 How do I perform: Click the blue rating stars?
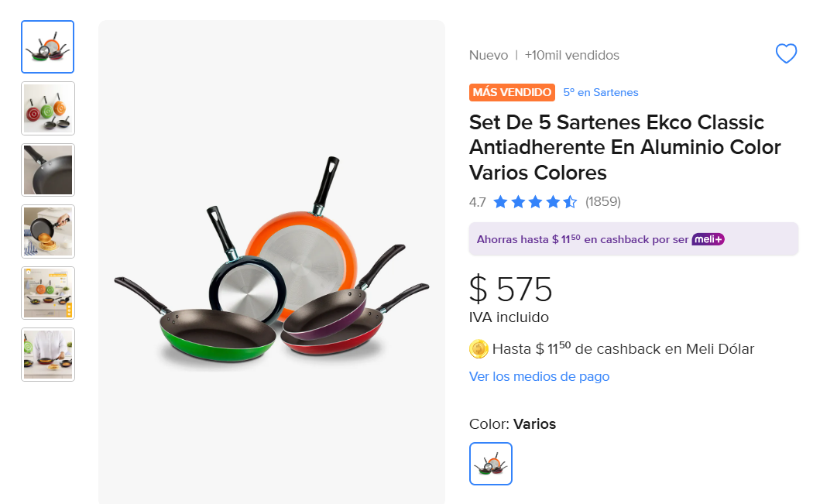535,202
